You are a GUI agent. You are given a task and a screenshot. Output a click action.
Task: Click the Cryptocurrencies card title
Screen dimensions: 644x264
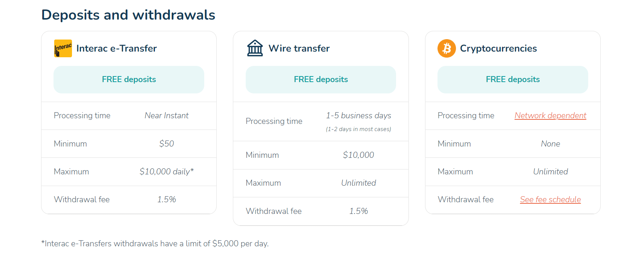pos(498,49)
